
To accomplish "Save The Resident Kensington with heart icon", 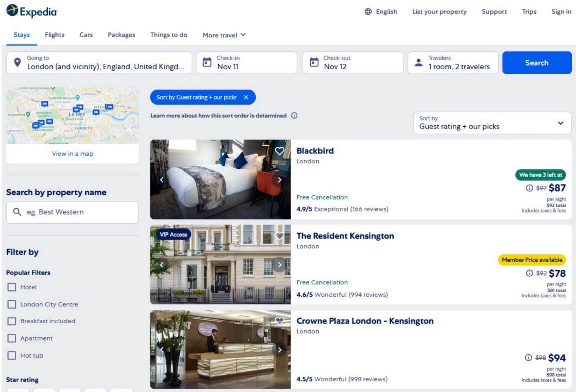I will coord(279,236).
